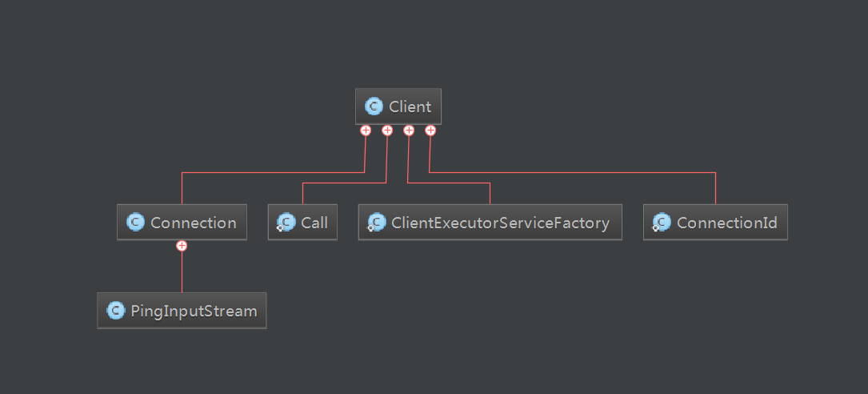Click the red edge joining Connection and PingInputStream

(182, 272)
